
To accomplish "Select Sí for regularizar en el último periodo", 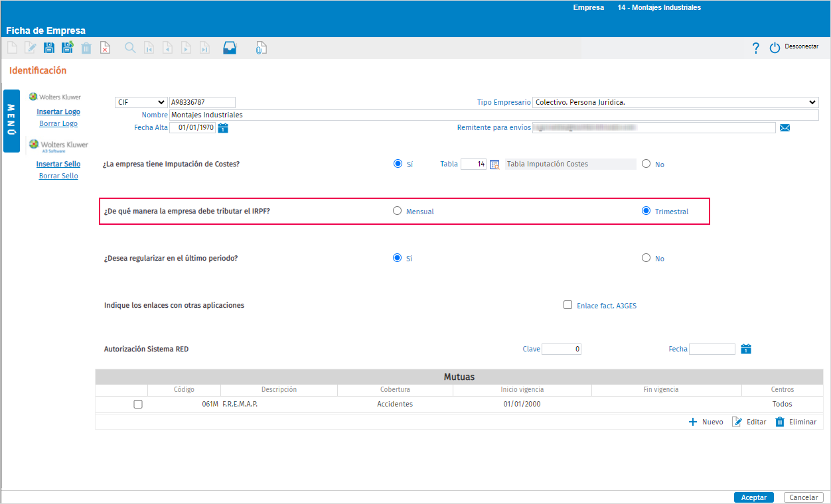I will (398, 258).
